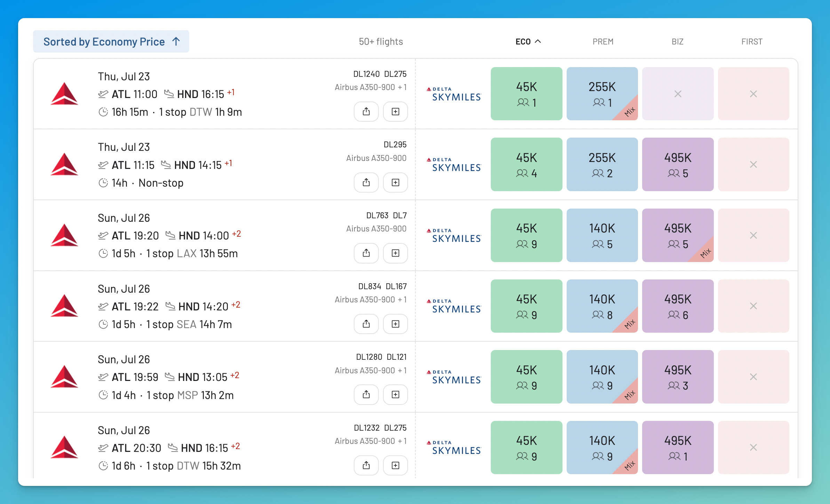Toggle Sorted by Economy Price order
This screenshot has height=504, width=830.
click(111, 41)
